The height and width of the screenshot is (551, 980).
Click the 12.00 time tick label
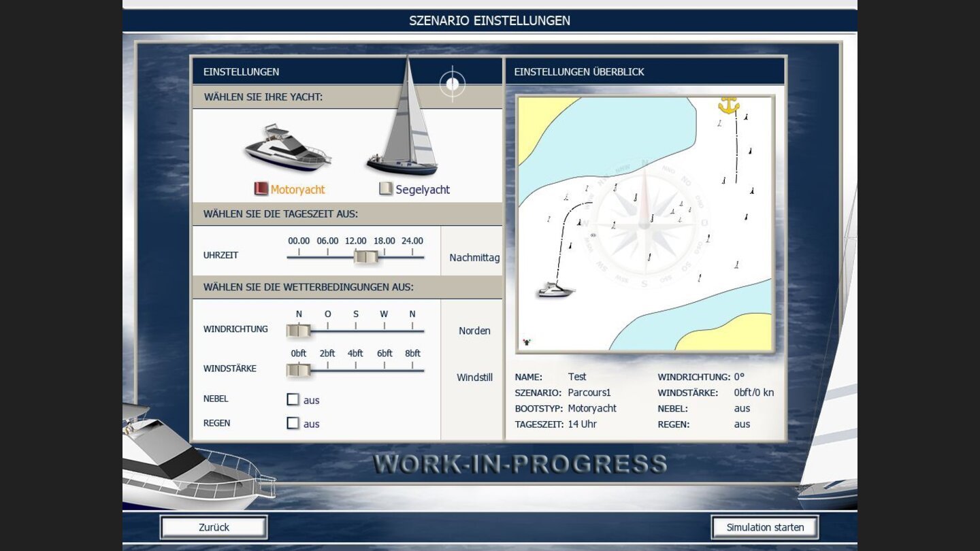(356, 241)
